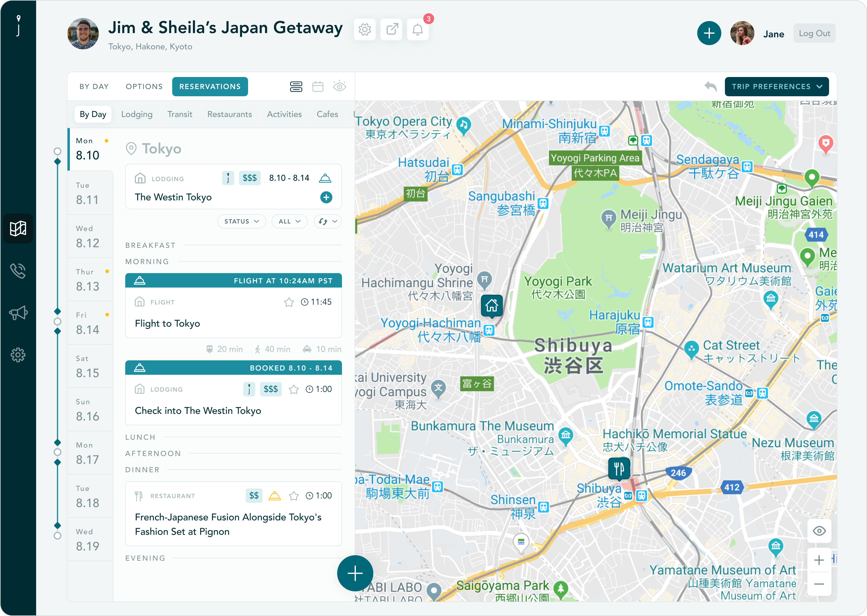Click the share/export trip icon

391,29
